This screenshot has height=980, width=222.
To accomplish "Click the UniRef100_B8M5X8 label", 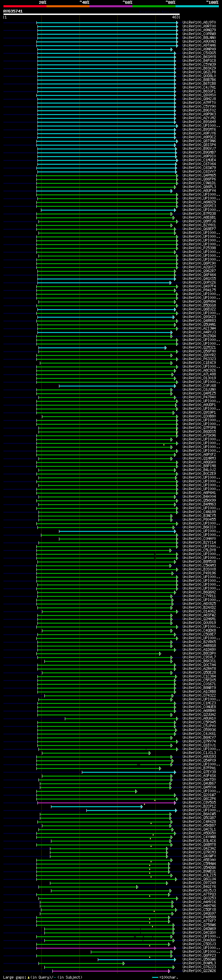I will [x=199, y=562].
